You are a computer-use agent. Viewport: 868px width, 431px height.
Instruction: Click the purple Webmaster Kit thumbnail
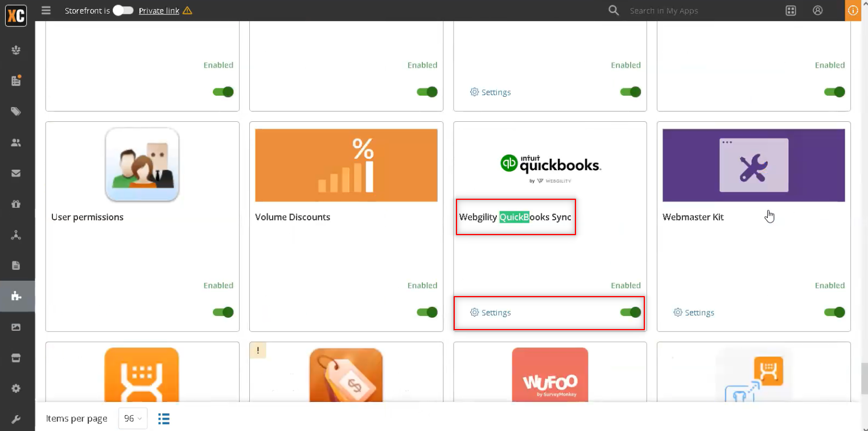pyautogui.click(x=754, y=165)
